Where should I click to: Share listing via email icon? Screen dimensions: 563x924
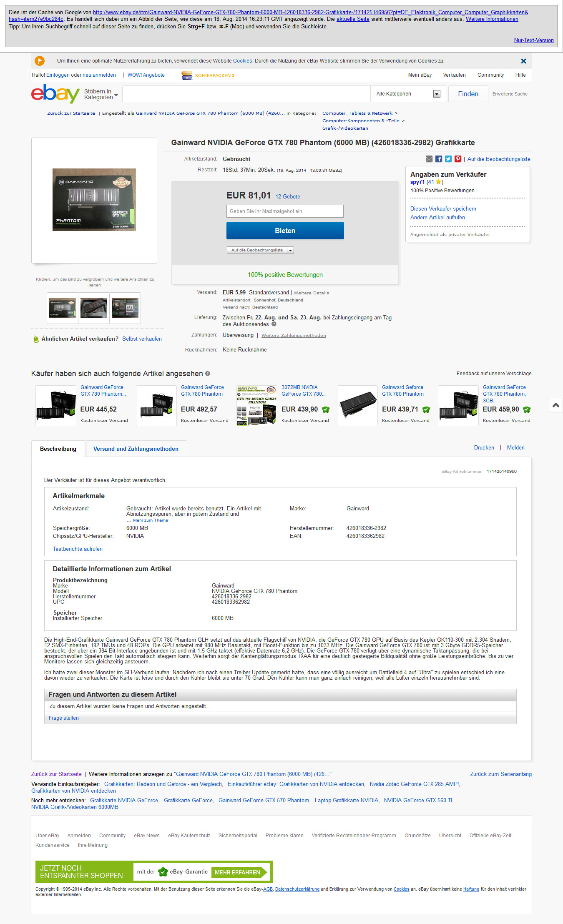pos(429,159)
